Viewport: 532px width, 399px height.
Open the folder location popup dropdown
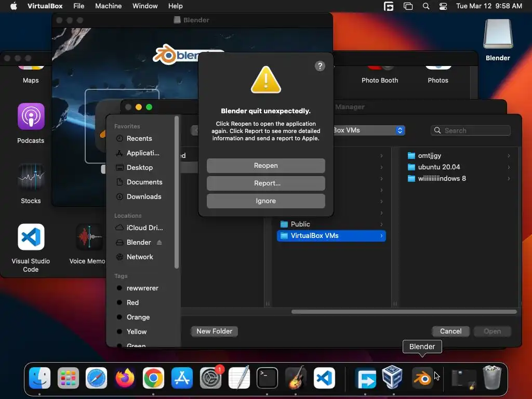click(x=400, y=130)
